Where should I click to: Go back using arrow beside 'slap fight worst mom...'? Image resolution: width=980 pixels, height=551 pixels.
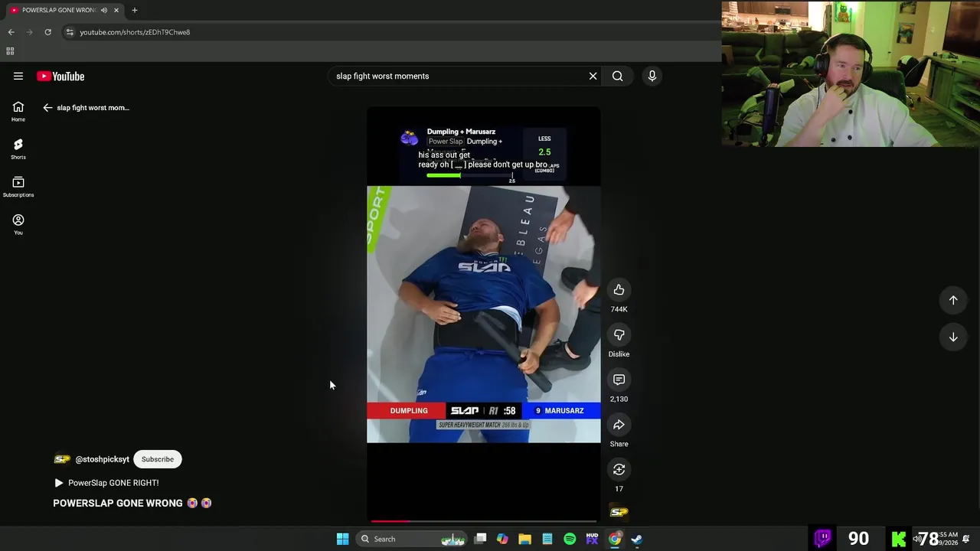47,108
